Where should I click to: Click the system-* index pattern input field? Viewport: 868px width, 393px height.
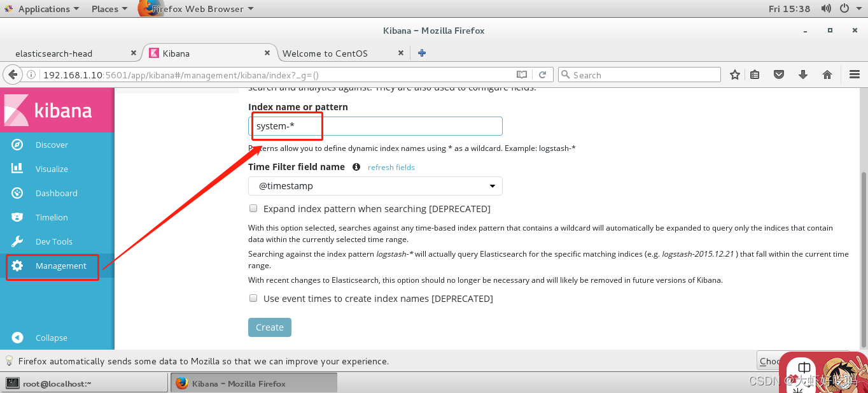[375, 126]
